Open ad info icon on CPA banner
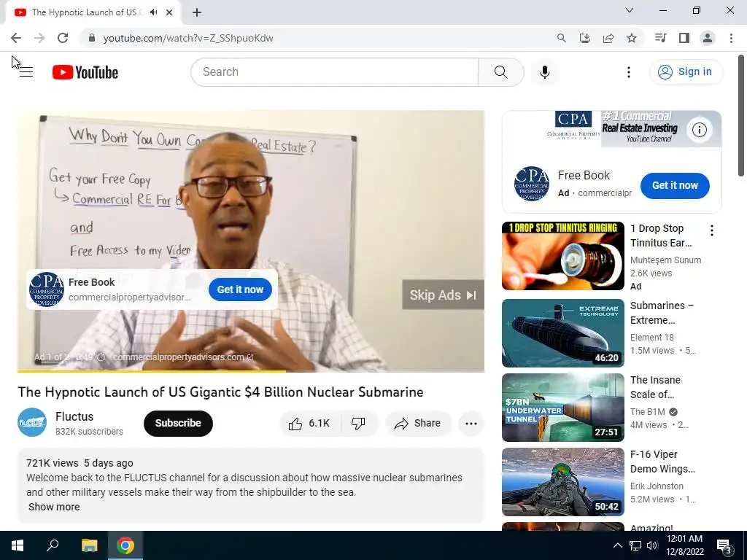747x560 pixels. [699, 130]
